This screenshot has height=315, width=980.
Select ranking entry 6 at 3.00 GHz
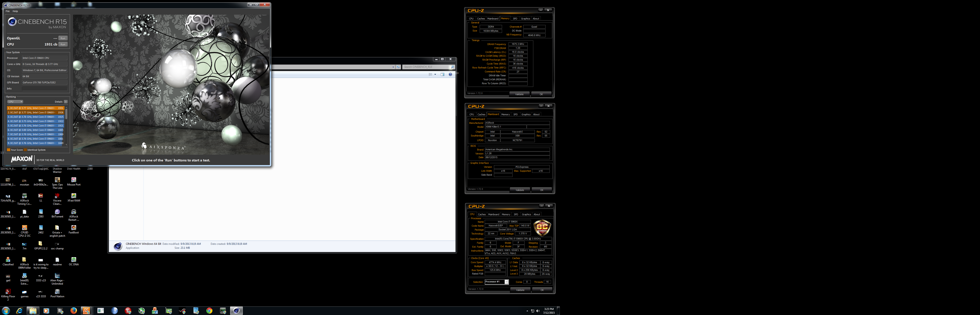click(x=36, y=130)
